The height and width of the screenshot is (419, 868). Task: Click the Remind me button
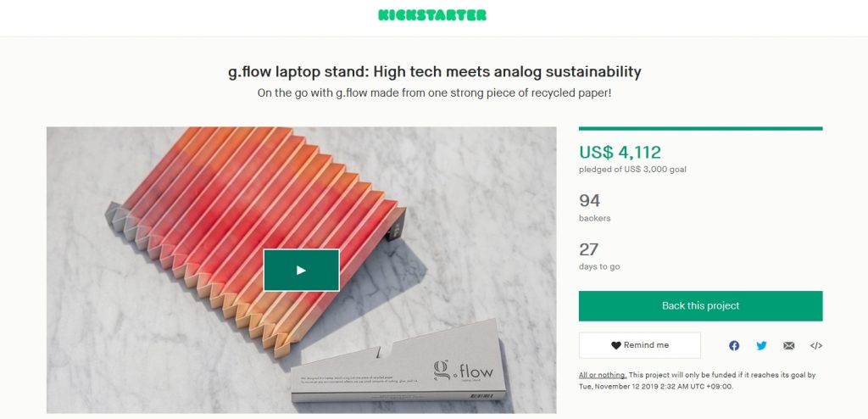point(640,345)
